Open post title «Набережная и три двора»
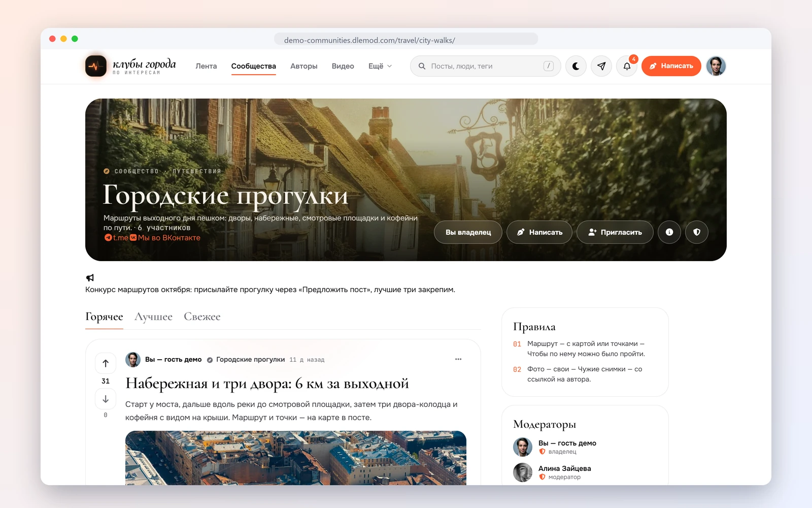812x508 pixels. click(267, 384)
